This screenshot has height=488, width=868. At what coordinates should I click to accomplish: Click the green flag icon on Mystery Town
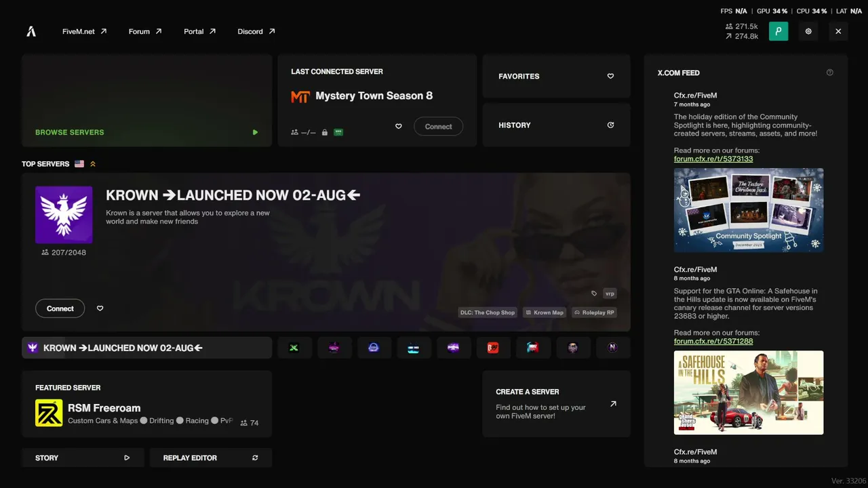click(x=338, y=132)
